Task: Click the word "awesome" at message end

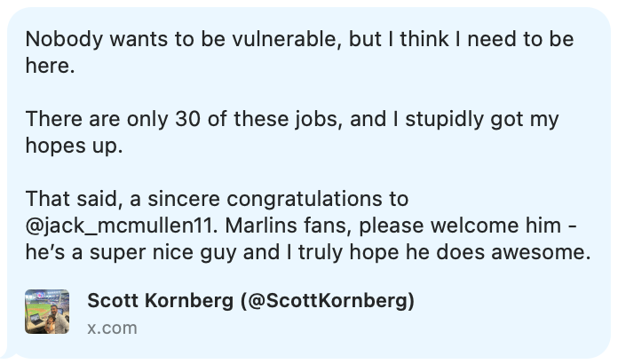Action: pyautogui.click(x=540, y=251)
